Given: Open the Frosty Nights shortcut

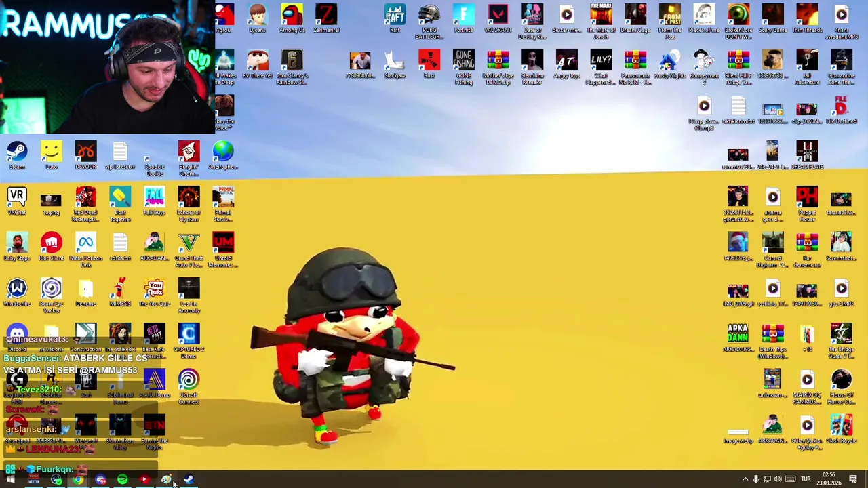Looking at the screenshot, I should point(669,64).
